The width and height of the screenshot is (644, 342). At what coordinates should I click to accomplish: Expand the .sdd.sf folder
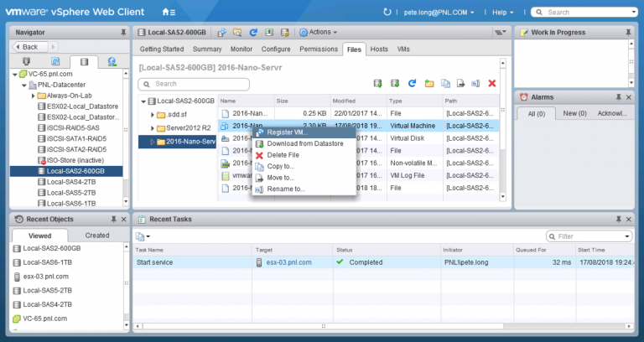[x=152, y=115]
